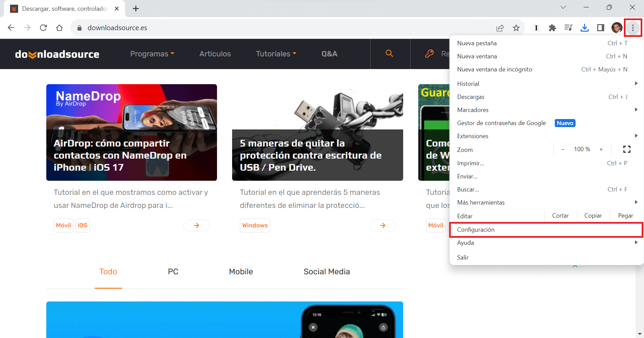The height and width of the screenshot is (338, 644).
Task: Open Articulos nav link
Action: (215, 54)
